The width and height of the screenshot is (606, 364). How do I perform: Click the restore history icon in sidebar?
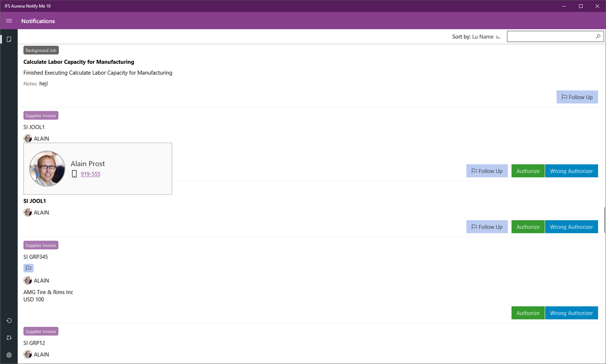pyautogui.click(x=8, y=321)
